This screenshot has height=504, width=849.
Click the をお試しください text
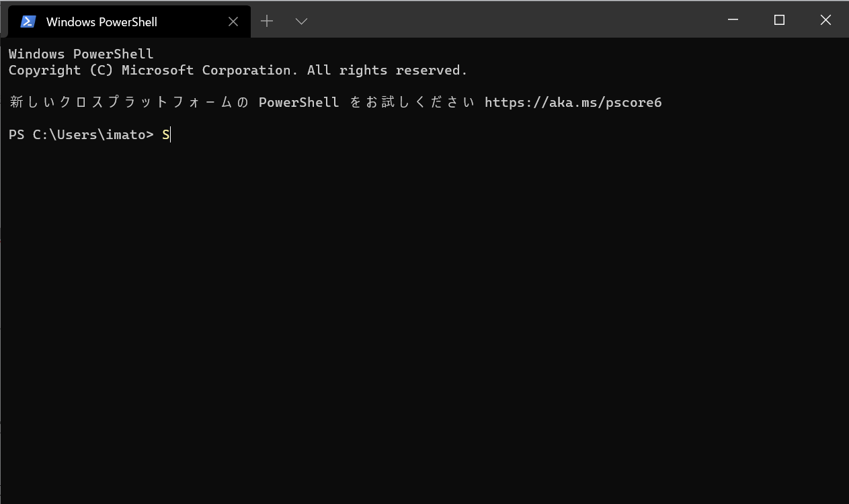(x=412, y=102)
